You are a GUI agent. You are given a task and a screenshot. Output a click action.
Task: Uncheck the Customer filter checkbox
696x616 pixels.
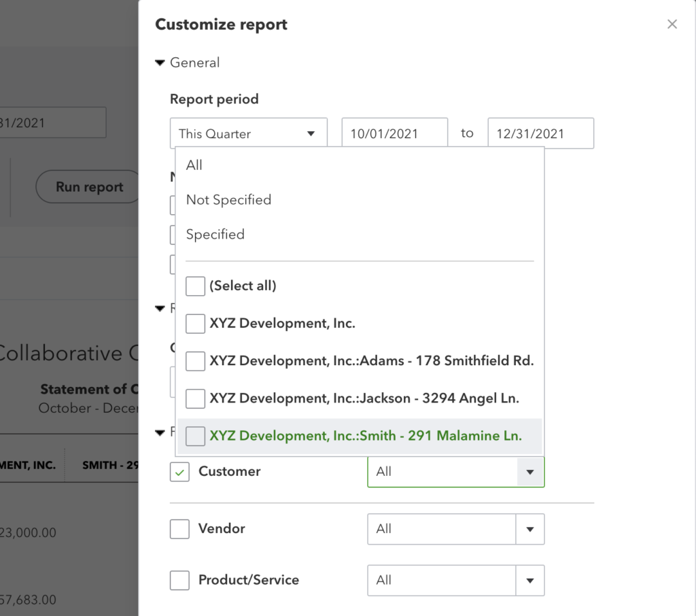(x=179, y=472)
